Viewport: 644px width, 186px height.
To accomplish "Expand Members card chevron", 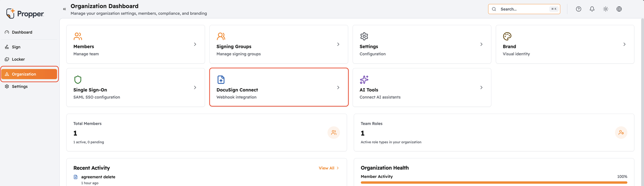I will (x=195, y=44).
